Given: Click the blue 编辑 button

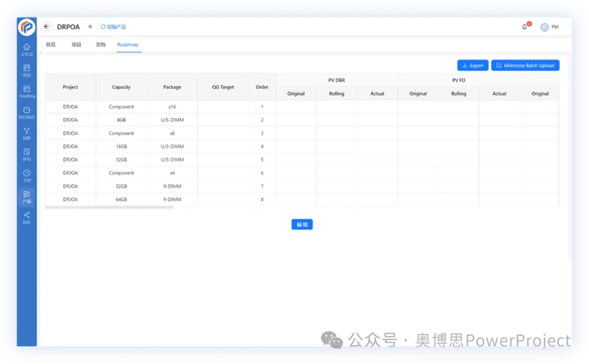Looking at the screenshot, I should pyautogui.click(x=302, y=225).
